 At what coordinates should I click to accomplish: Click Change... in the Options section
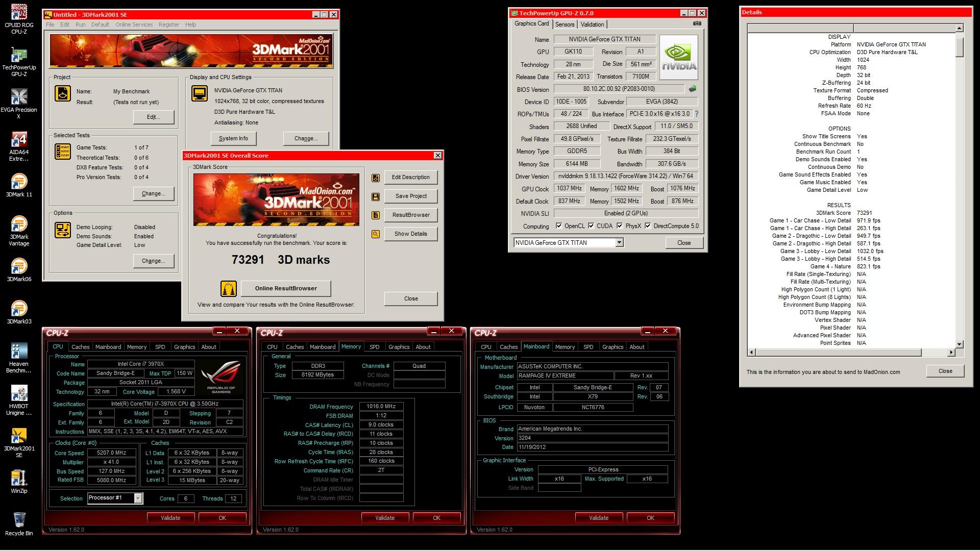click(x=154, y=261)
